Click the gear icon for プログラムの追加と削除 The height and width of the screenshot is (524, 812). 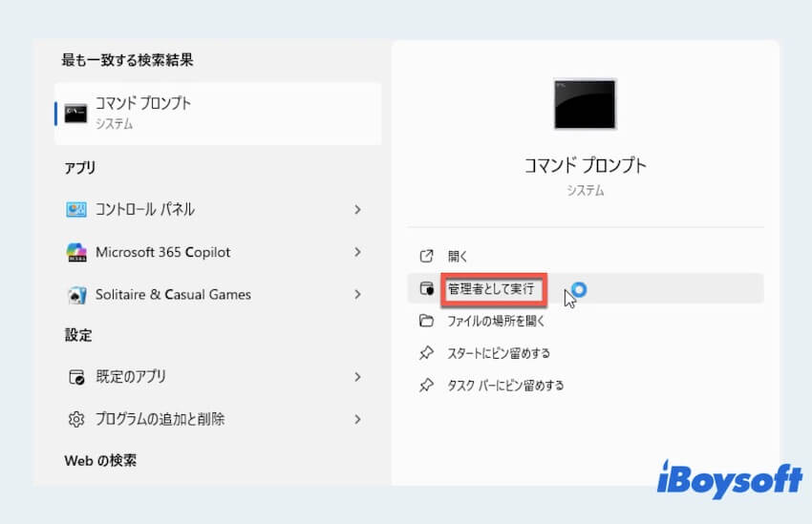click(76, 419)
